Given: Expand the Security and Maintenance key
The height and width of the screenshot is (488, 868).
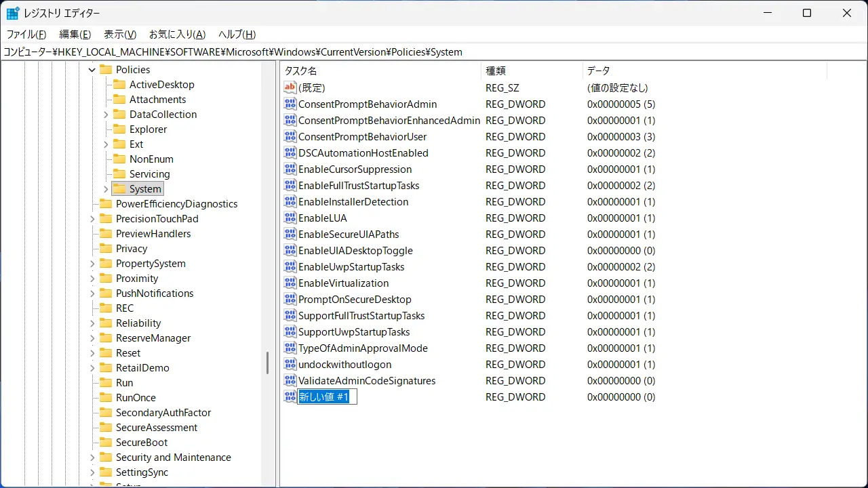Looking at the screenshot, I should 92,457.
